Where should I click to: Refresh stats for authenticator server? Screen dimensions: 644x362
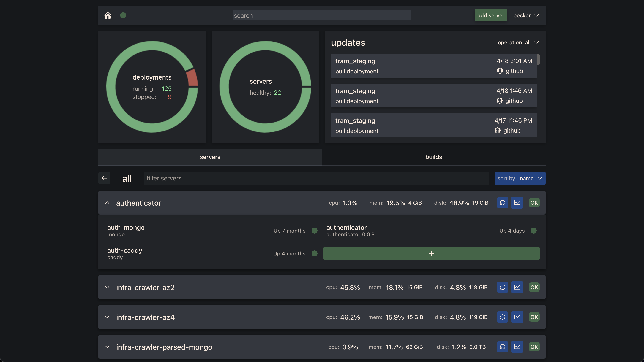coord(503,203)
